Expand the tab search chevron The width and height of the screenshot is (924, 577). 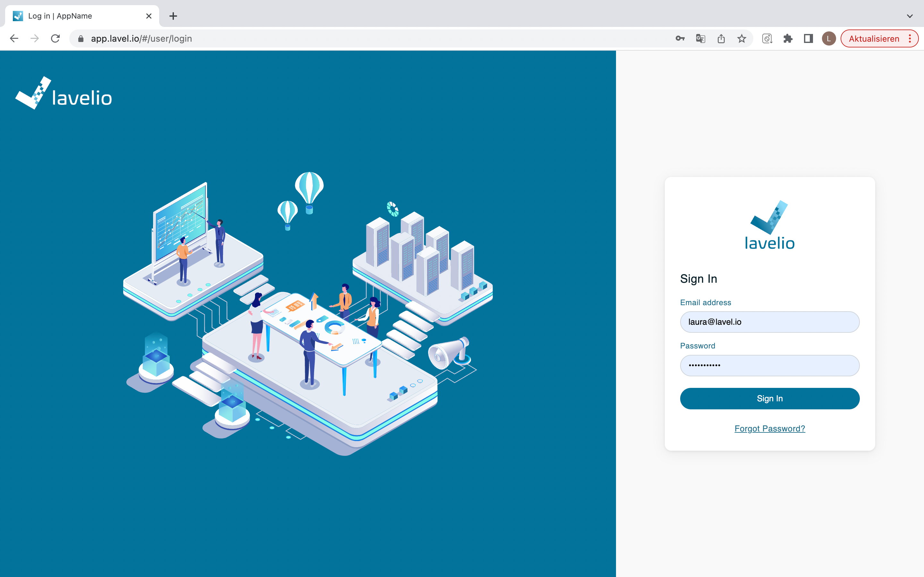click(x=910, y=16)
